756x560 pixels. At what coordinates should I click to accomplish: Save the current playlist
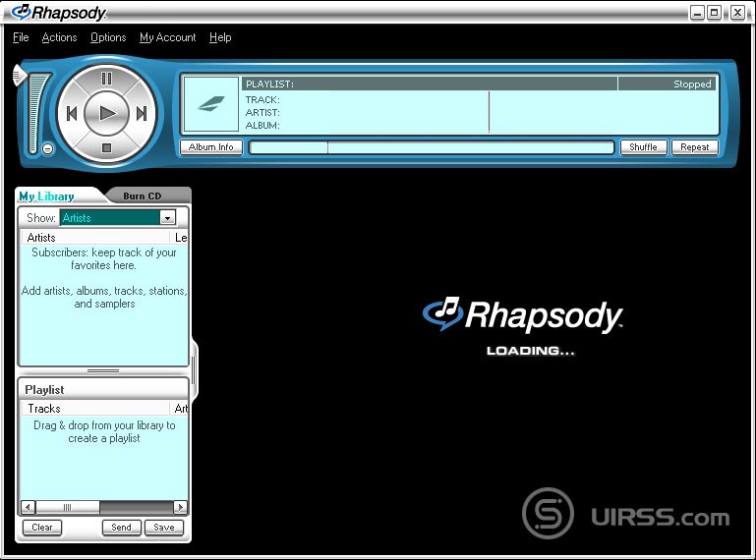pyautogui.click(x=164, y=528)
